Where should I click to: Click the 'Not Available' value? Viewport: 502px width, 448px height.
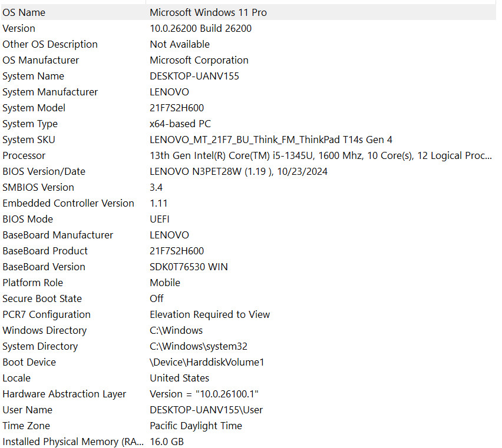(x=180, y=44)
